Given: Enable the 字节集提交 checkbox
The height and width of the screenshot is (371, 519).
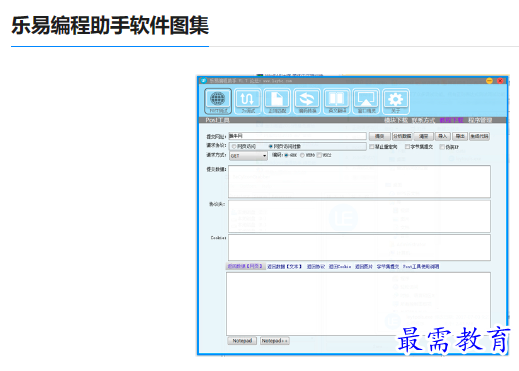Looking at the screenshot, I should pos(407,147).
